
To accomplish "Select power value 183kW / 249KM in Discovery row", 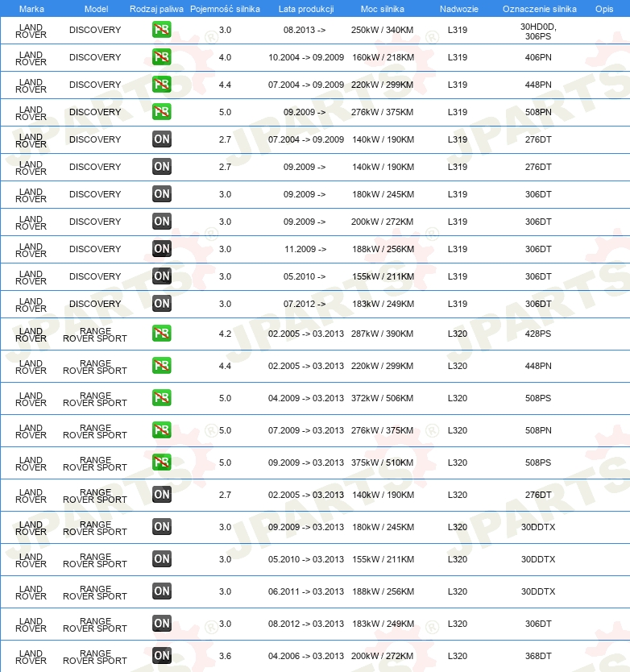I will pyautogui.click(x=383, y=304).
